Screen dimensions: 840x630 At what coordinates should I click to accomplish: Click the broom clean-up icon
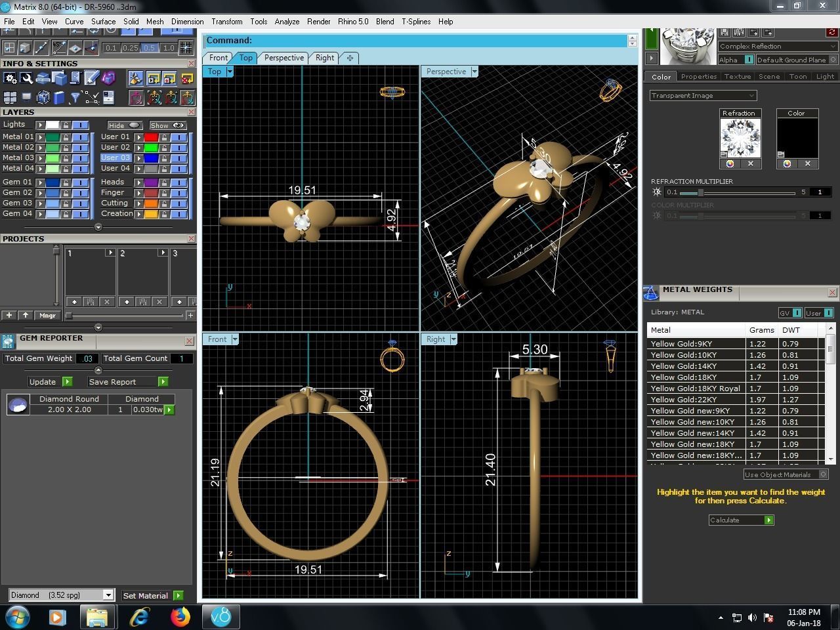click(x=135, y=79)
